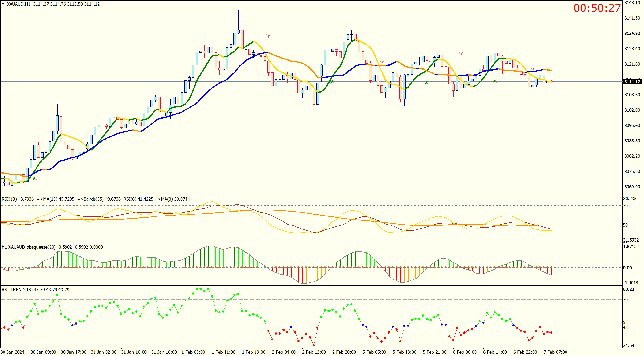
Task: Click the third green up arrow from left
Action: [x=427, y=83]
